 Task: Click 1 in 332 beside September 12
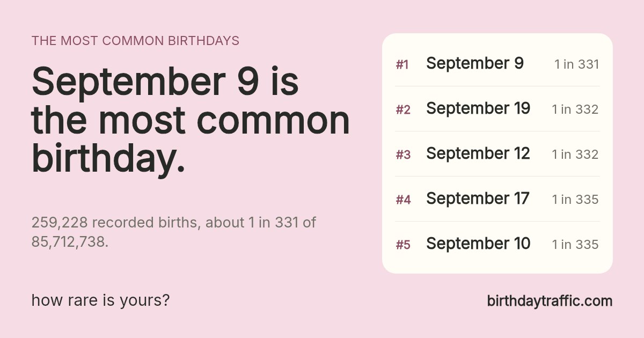[x=575, y=155]
